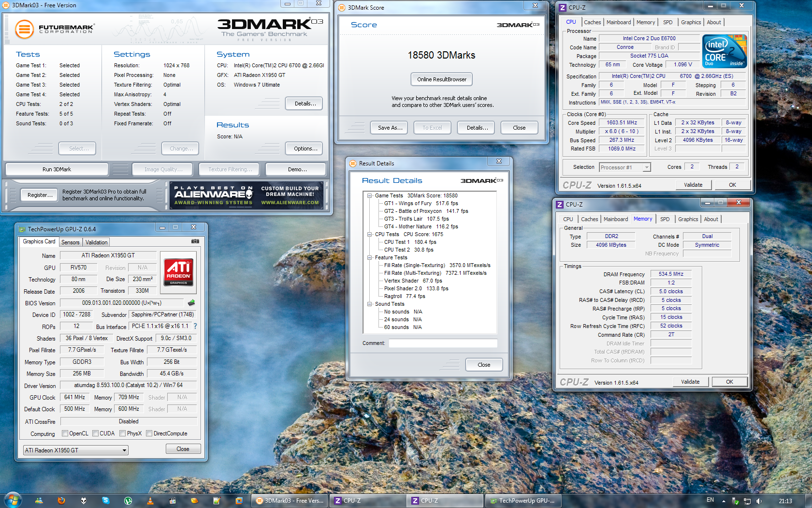Toggle the DirectCompute checkbox in GPU-Z

(149, 433)
